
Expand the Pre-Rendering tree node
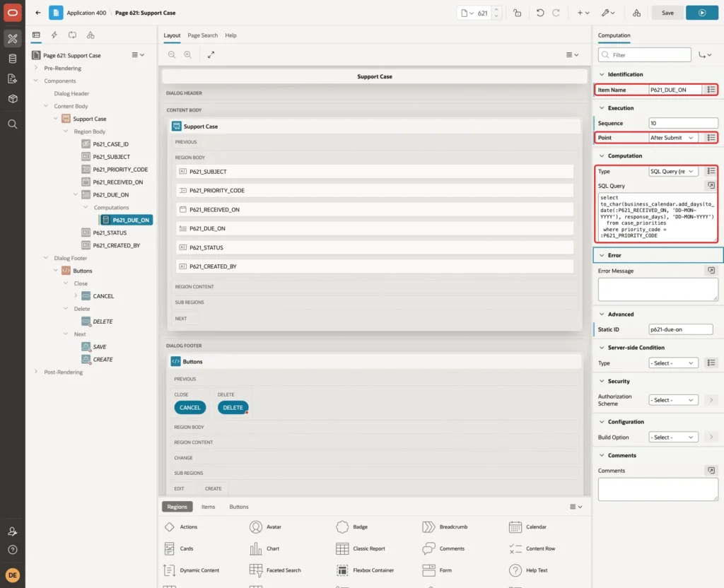point(36,68)
